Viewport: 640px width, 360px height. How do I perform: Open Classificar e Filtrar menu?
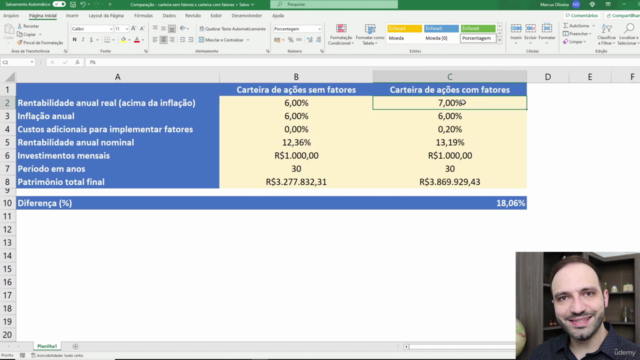(607, 34)
